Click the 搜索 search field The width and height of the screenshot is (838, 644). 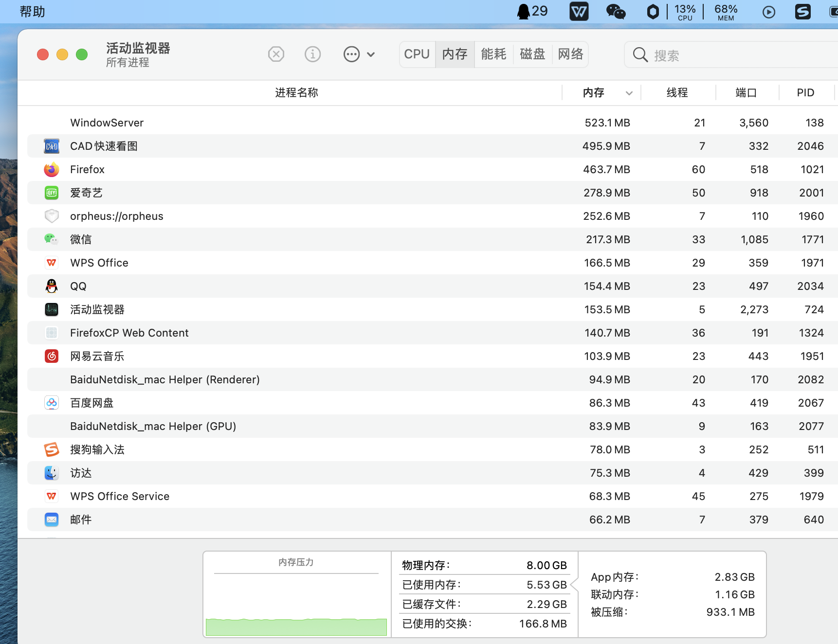coord(730,55)
